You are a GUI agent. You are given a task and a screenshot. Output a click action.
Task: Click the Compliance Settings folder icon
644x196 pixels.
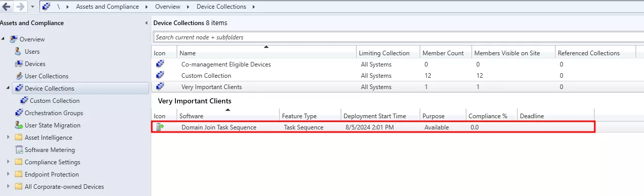tap(18, 162)
